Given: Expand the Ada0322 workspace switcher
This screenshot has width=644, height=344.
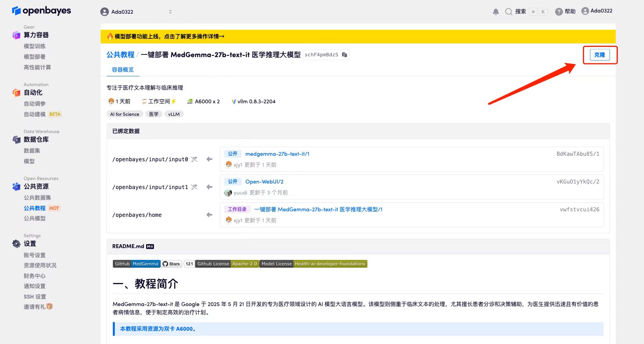Looking at the screenshot, I should tap(170, 12).
